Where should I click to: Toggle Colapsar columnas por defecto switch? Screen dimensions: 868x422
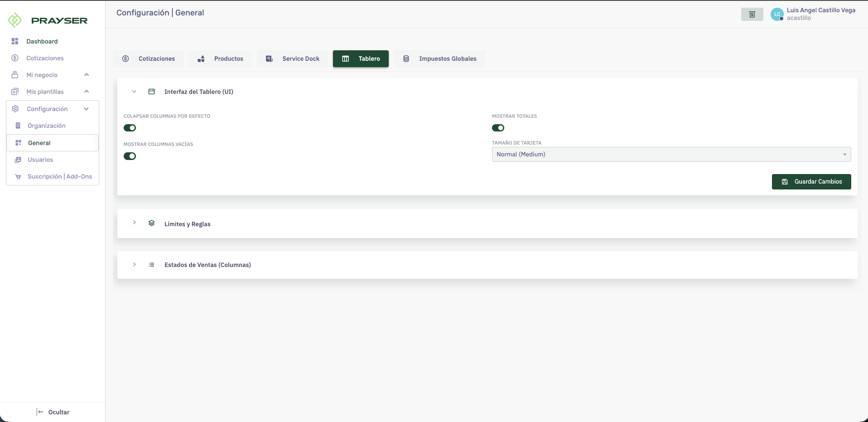coord(130,128)
